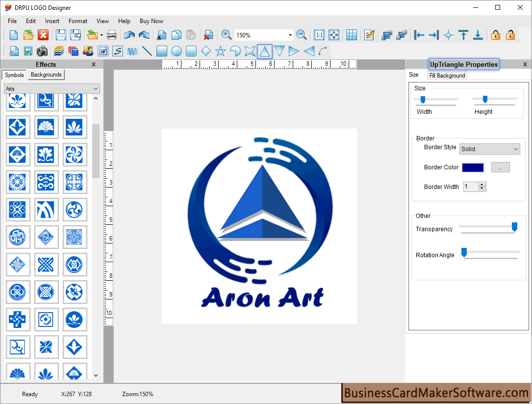
Task: Create a new logo document
Action: 14,35
